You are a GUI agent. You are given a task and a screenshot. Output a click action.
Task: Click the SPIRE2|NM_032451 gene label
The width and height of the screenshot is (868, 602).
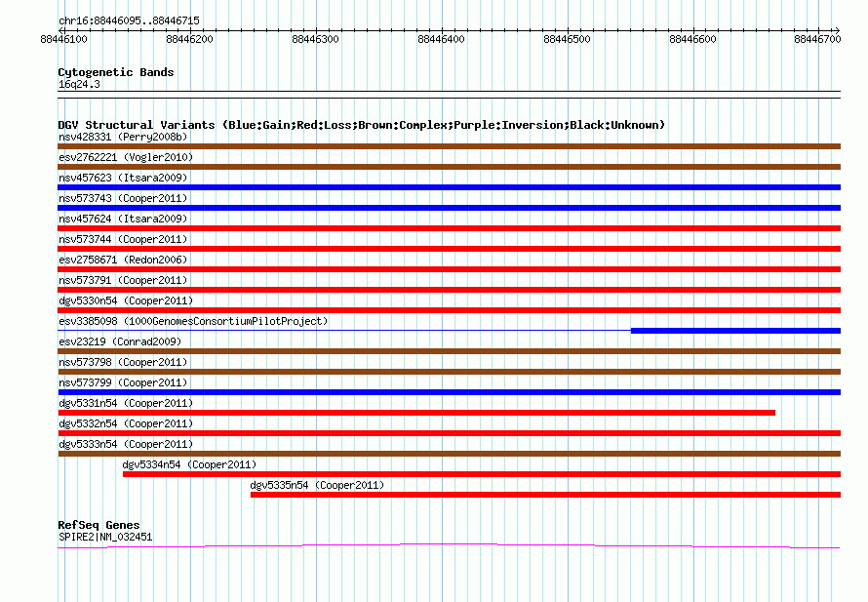[105, 537]
